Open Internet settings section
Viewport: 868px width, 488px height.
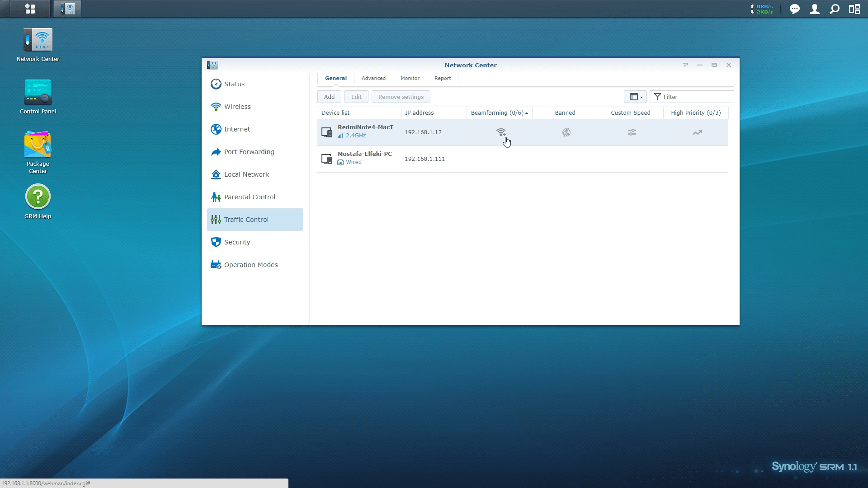(255, 129)
